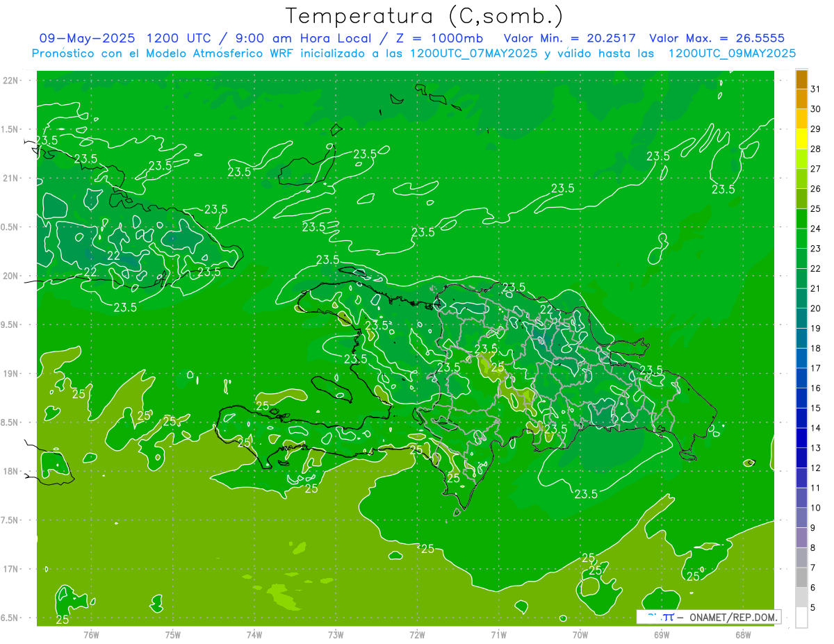Click the "19N" latitude axis label
This screenshot has height=644, width=834.
click(x=12, y=374)
